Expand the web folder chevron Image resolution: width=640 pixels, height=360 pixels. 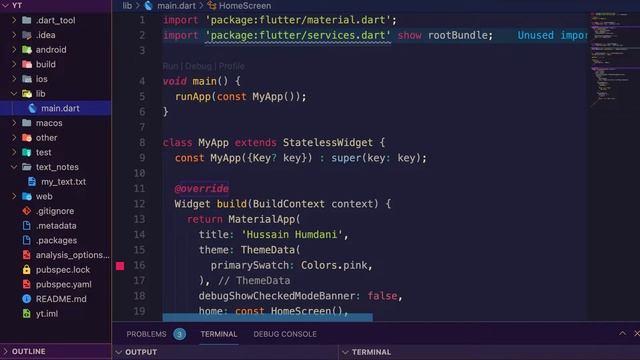[x=14, y=196]
